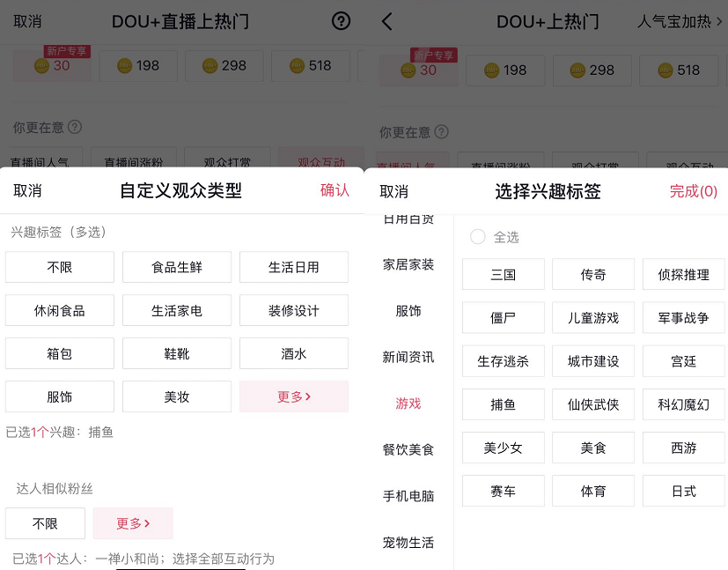Choose the 宫廷 tag

coord(684,361)
